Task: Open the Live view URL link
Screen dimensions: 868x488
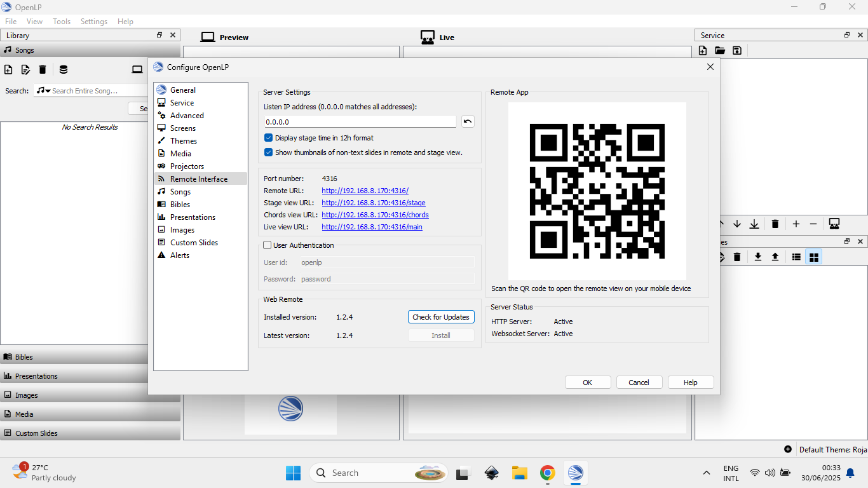Action: [372, 227]
